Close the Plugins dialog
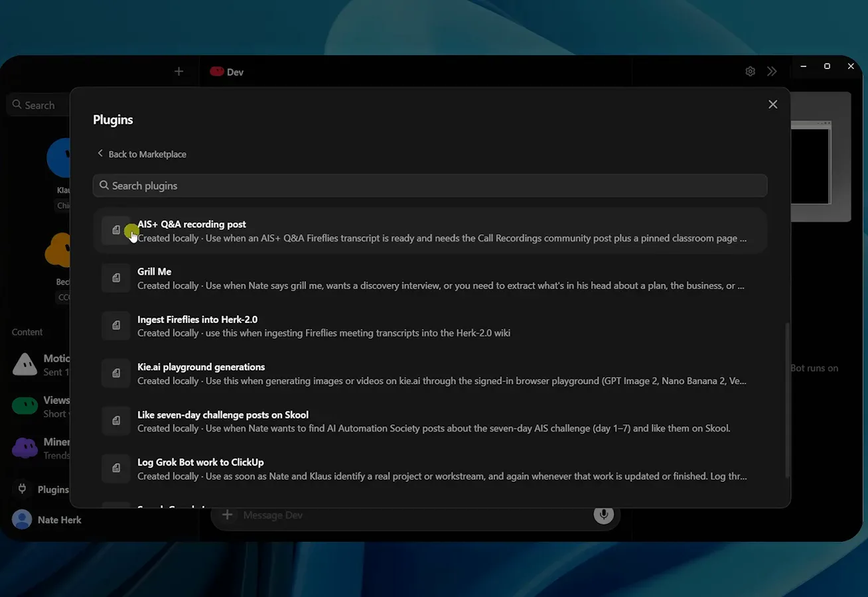The width and height of the screenshot is (868, 597). tap(772, 104)
